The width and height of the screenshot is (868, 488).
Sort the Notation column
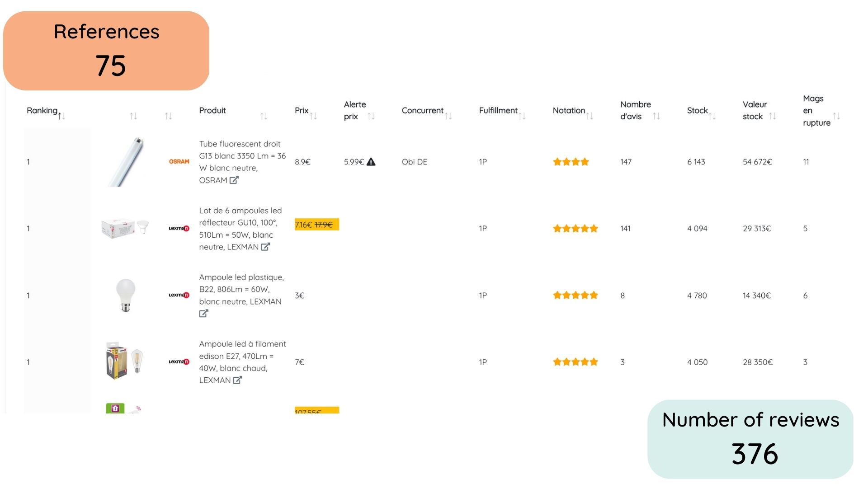(x=590, y=116)
